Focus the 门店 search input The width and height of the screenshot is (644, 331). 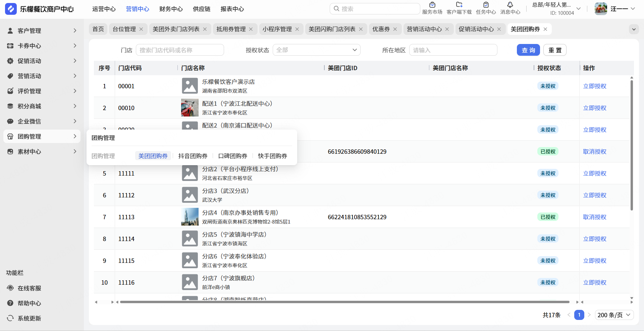pos(180,50)
